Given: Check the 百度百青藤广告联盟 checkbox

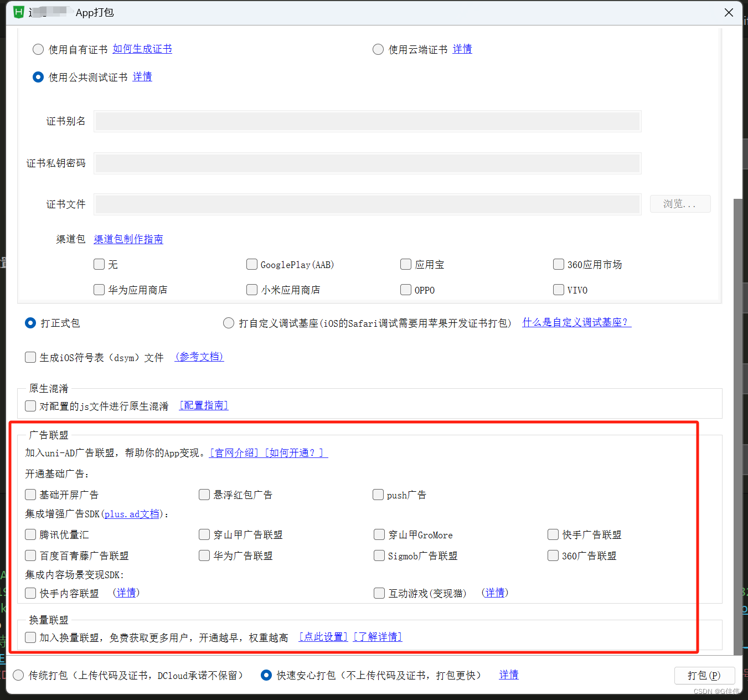Looking at the screenshot, I should pos(30,555).
